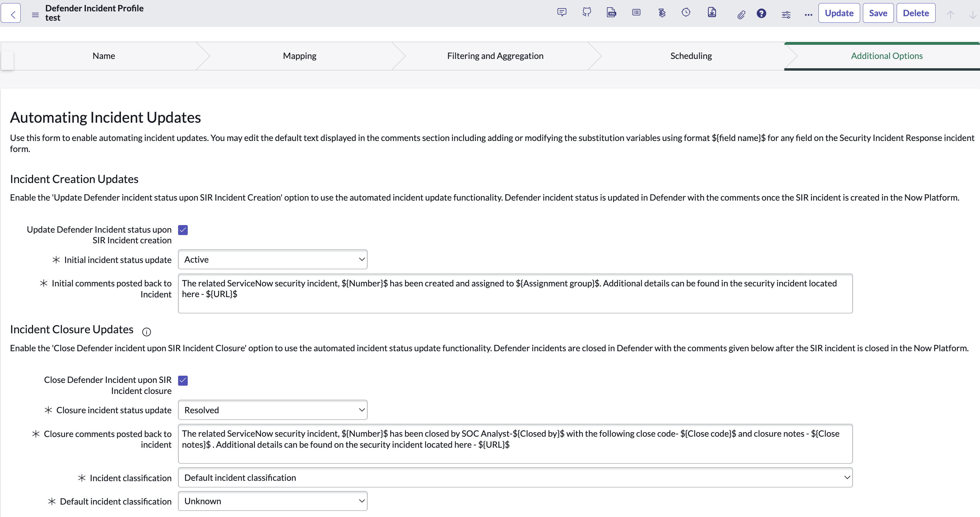
Task: Click the Default incident classification label
Action: click(x=116, y=501)
